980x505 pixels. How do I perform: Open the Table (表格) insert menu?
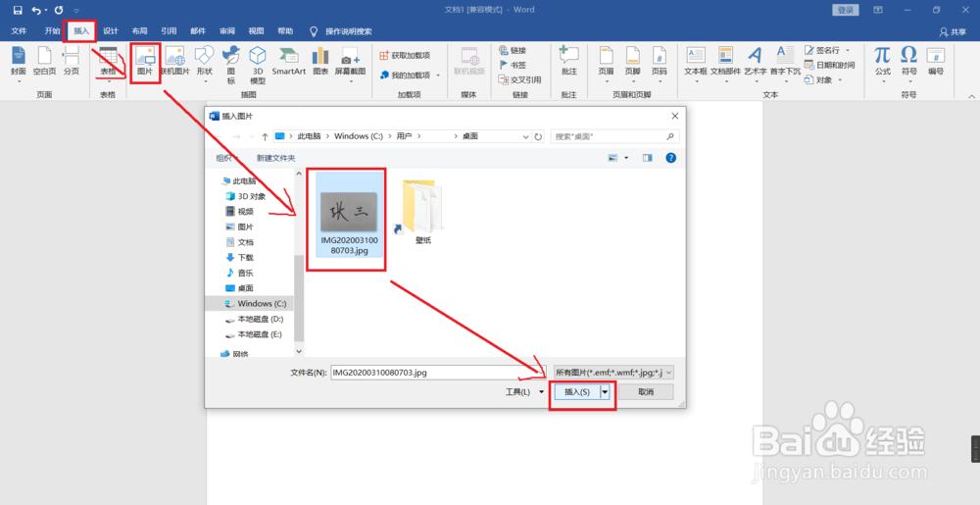(x=108, y=65)
